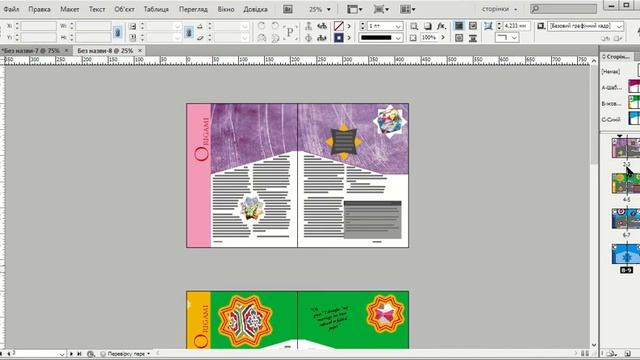
Task: Open the Вікно menu
Action: click(226, 9)
